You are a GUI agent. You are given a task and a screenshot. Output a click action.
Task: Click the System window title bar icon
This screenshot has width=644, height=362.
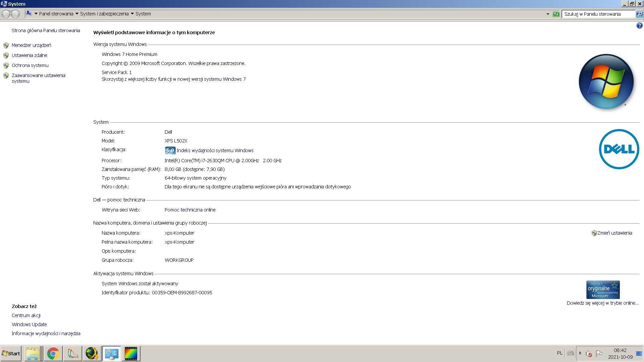click(x=4, y=4)
